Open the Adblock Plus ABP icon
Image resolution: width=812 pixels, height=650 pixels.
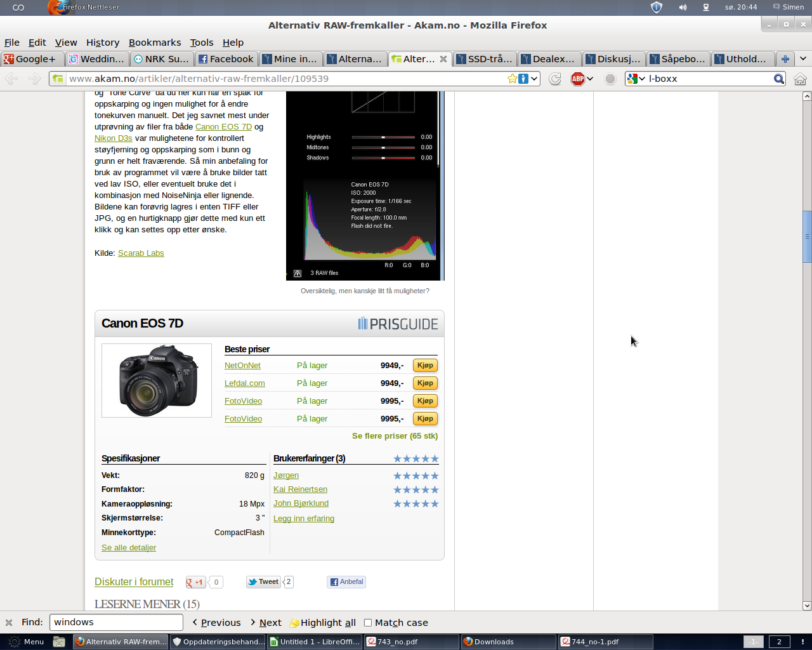578,79
